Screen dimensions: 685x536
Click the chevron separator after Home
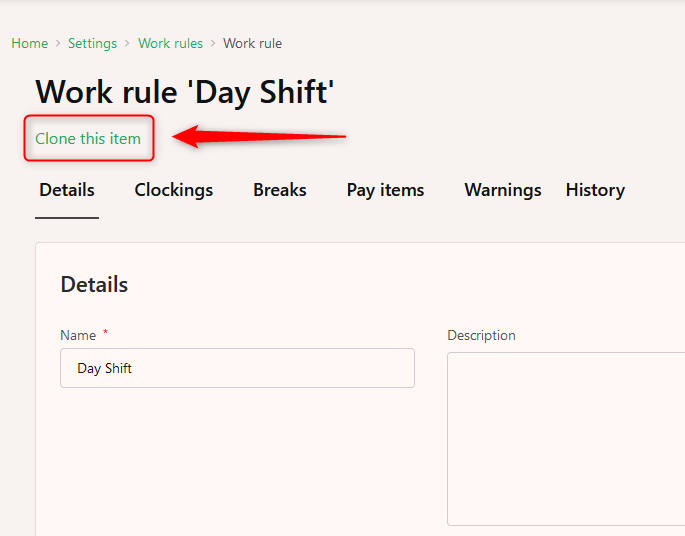pos(58,43)
